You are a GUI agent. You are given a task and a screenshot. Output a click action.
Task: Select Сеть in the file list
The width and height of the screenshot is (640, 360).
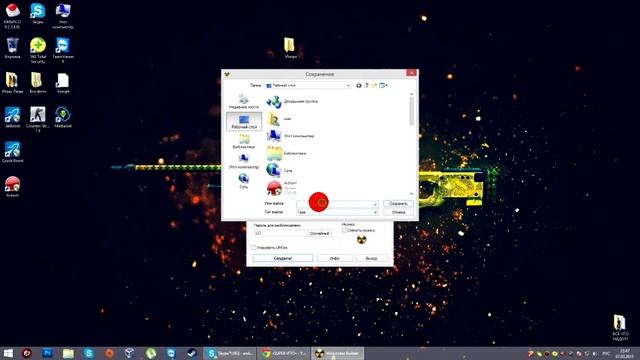(x=279, y=171)
